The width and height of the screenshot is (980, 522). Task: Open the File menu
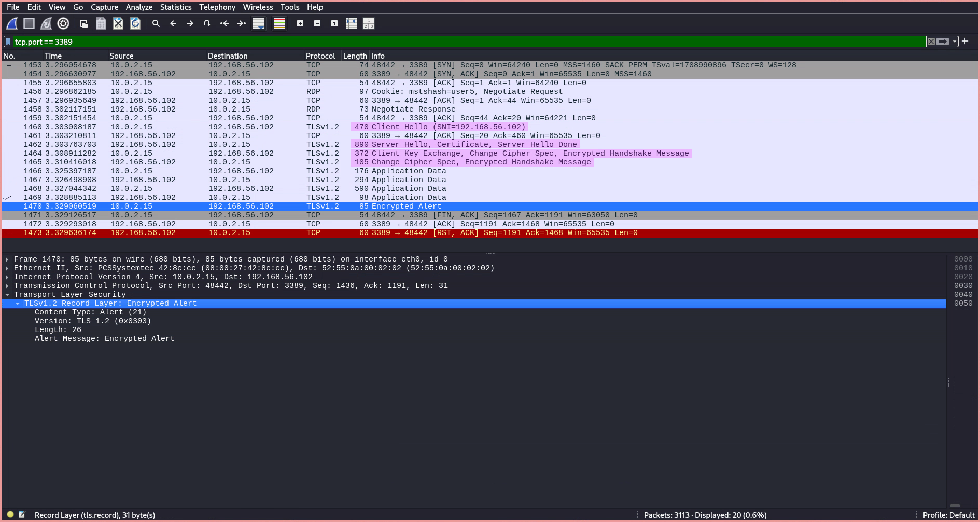pos(13,7)
